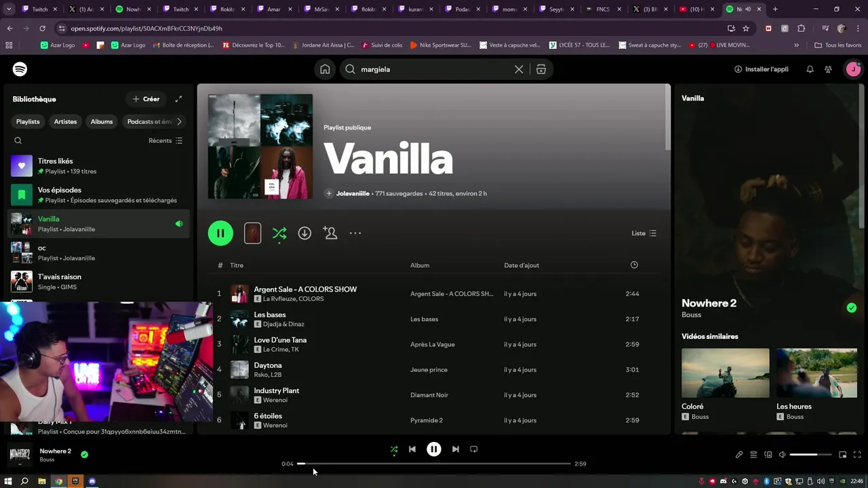Click into the search field with margiela
This screenshot has height=488, width=868.
[x=434, y=69]
